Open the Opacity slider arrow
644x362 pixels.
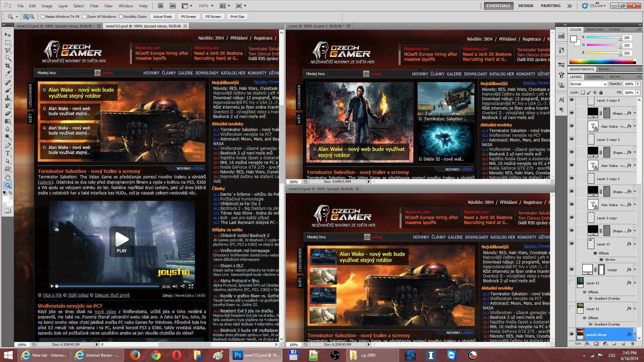tap(638, 84)
